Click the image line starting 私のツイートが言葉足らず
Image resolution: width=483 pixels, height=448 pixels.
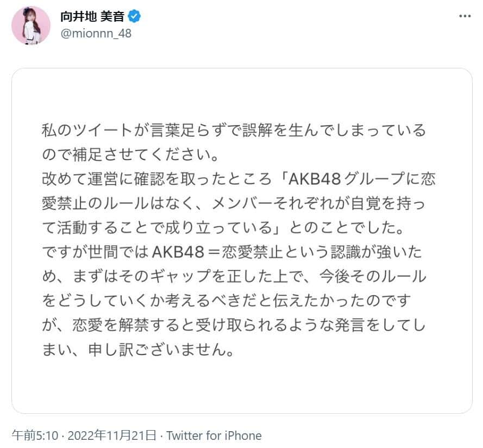234,131
